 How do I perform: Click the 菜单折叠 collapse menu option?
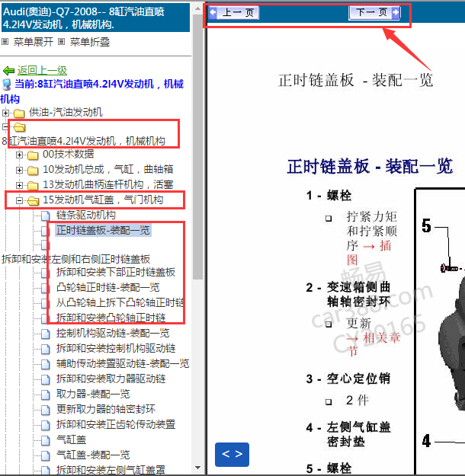[x=90, y=42]
